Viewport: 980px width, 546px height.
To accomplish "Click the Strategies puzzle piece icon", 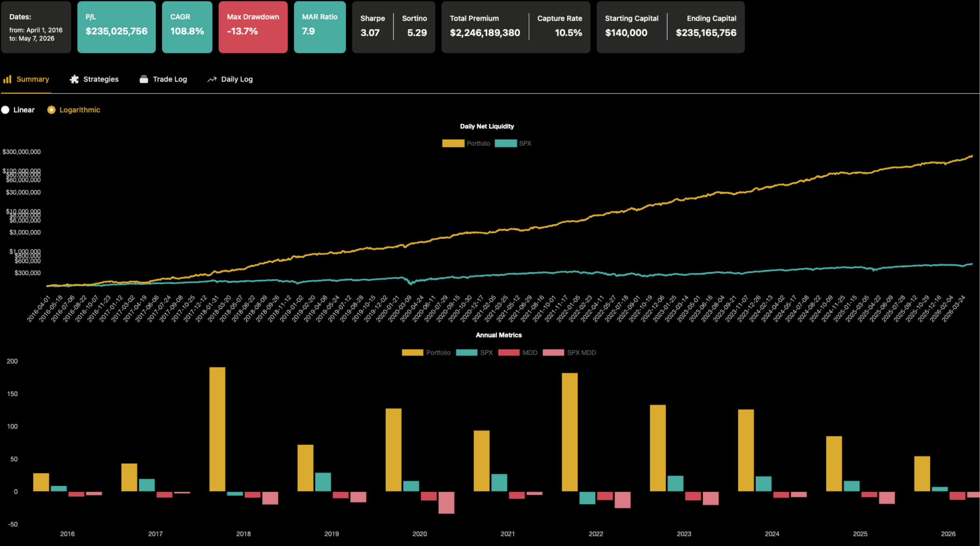I will 74,79.
